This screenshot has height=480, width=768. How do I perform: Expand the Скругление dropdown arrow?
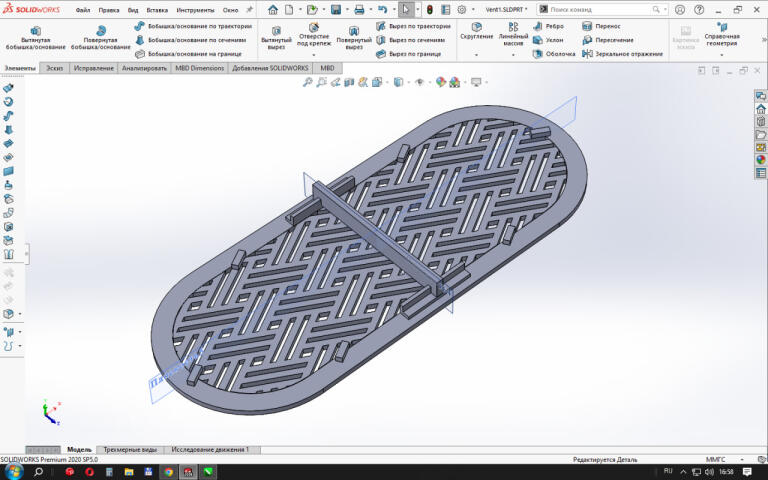pos(476,55)
